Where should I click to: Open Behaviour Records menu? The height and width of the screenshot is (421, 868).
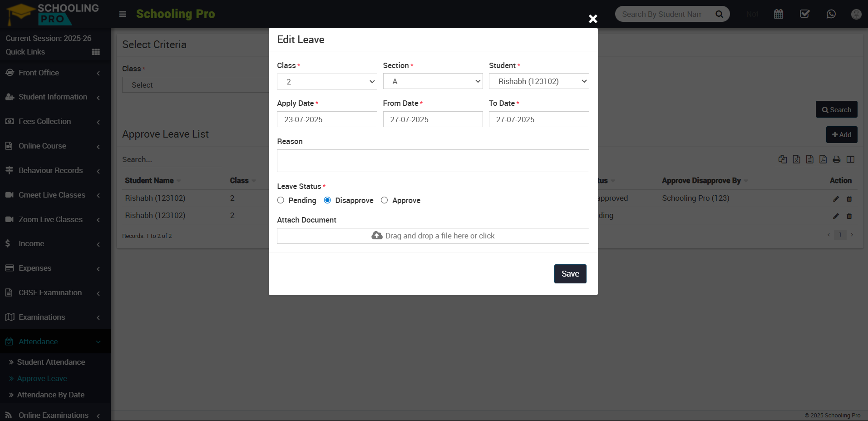coord(55,171)
